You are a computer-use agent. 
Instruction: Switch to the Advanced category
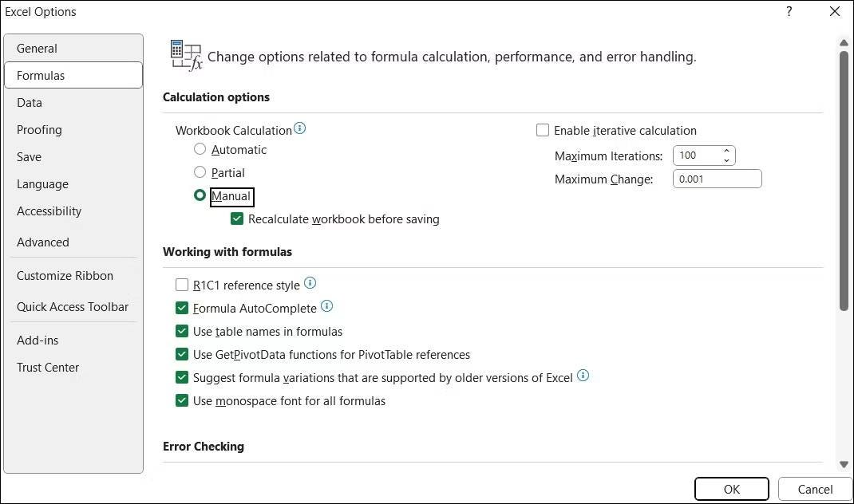pos(43,242)
